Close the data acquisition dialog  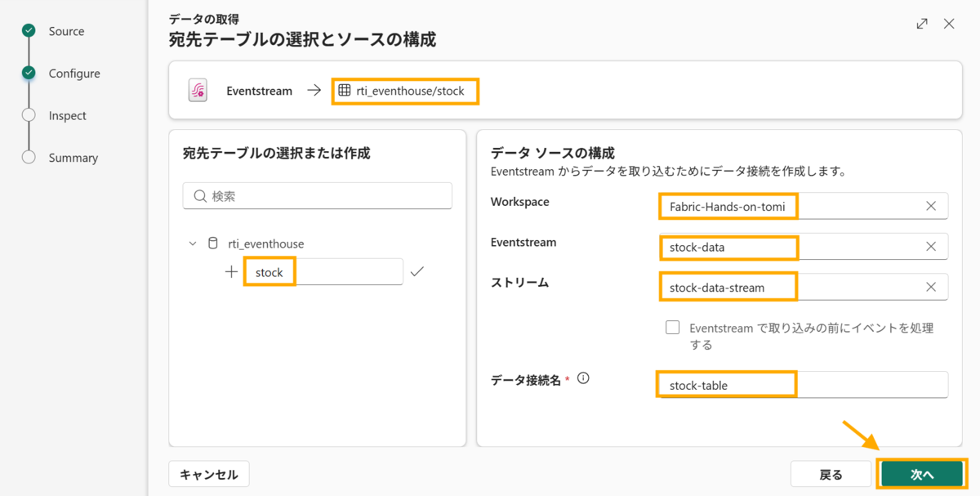pos(949,24)
